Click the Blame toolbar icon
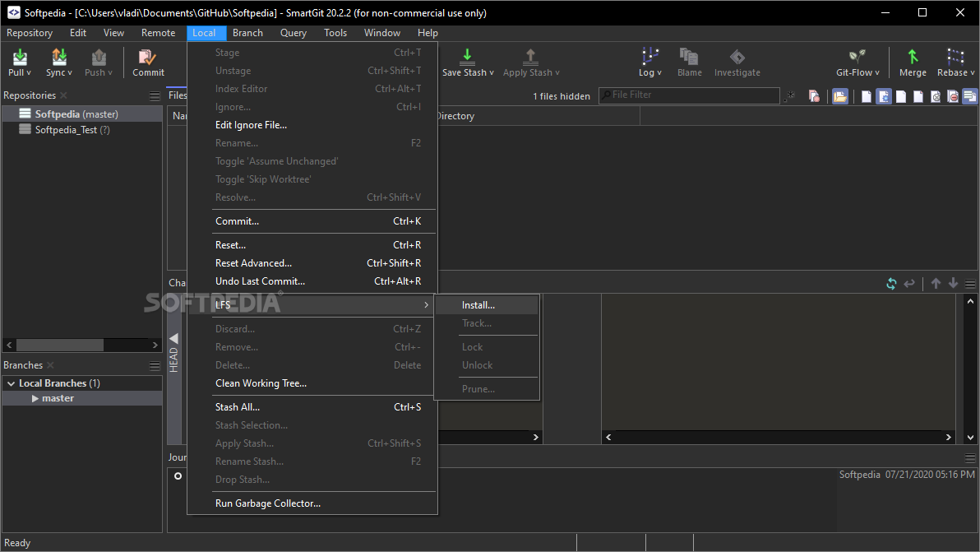The width and height of the screenshot is (980, 552). (689, 57)
